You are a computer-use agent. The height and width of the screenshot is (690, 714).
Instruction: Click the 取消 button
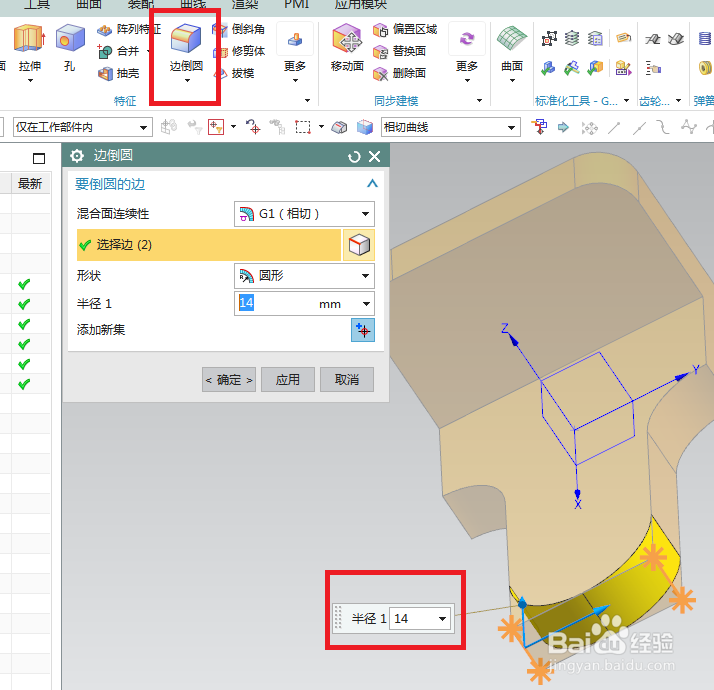click(x=347, y=379)
